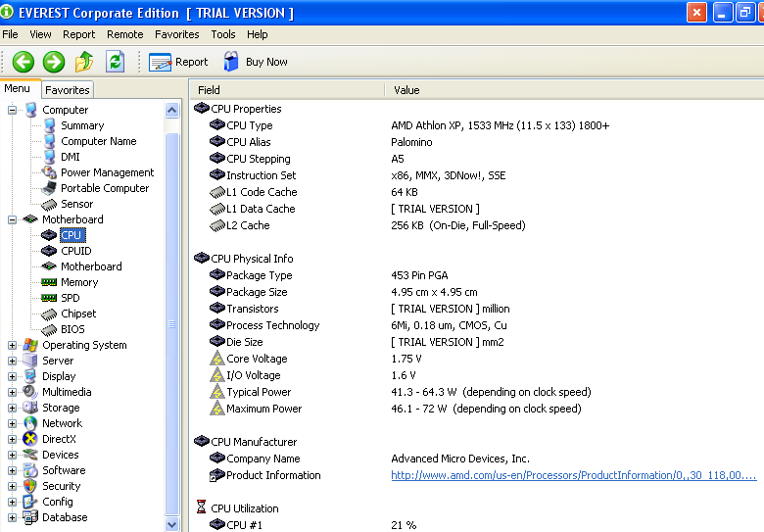Open the Favorites menu in menu bar

pos(176,34)
